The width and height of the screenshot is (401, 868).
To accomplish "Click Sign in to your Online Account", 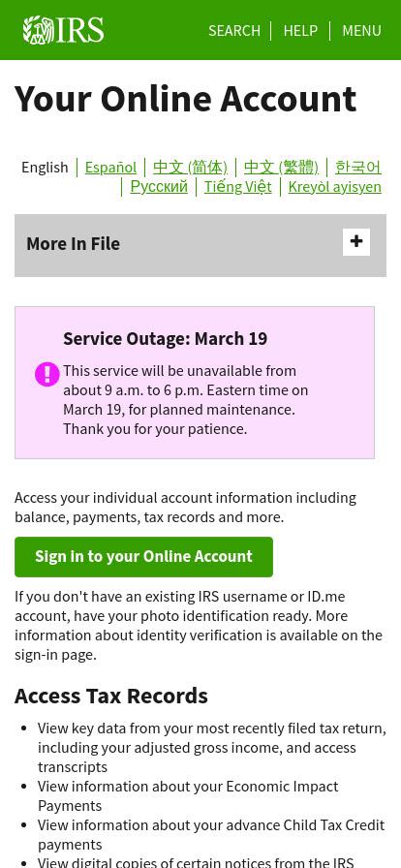I will tap(143, 557).
